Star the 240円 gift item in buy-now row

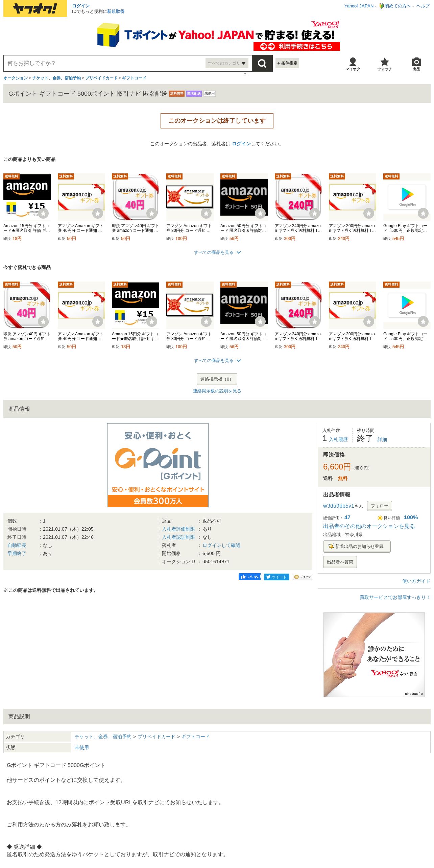point(315,321)
